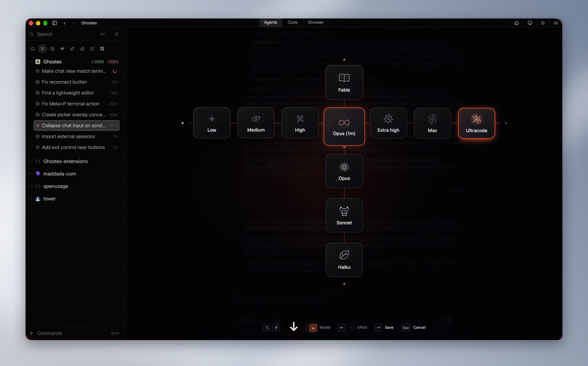Expand the Ghostex-extensions folder

click(x=31, y=161)
